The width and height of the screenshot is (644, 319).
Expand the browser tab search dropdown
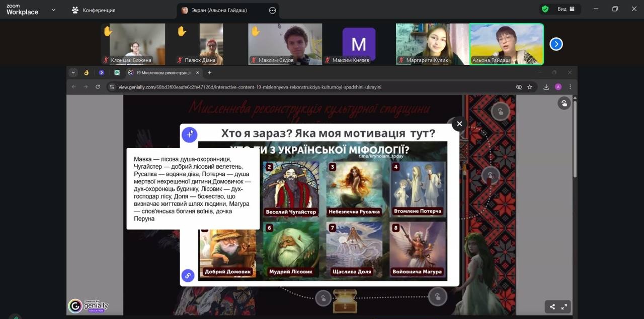(x=73, y=72)
